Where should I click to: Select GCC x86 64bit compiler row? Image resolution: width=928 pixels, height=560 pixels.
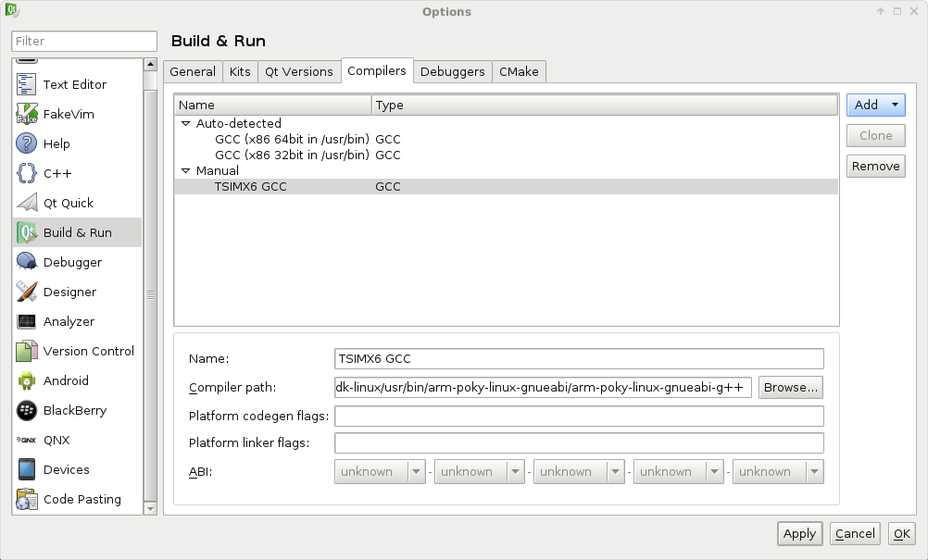tap(506, 139)
